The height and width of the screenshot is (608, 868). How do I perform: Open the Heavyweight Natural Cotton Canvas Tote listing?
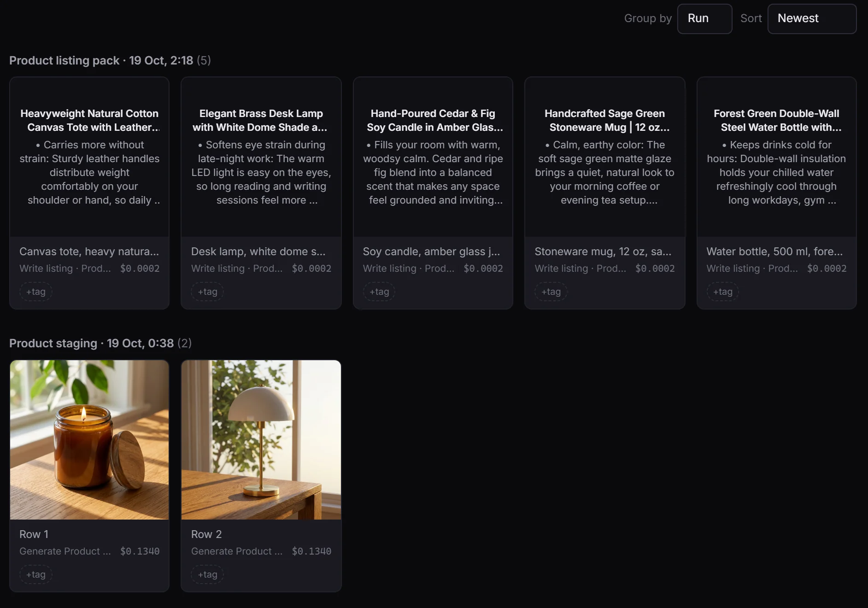point(89,157)
